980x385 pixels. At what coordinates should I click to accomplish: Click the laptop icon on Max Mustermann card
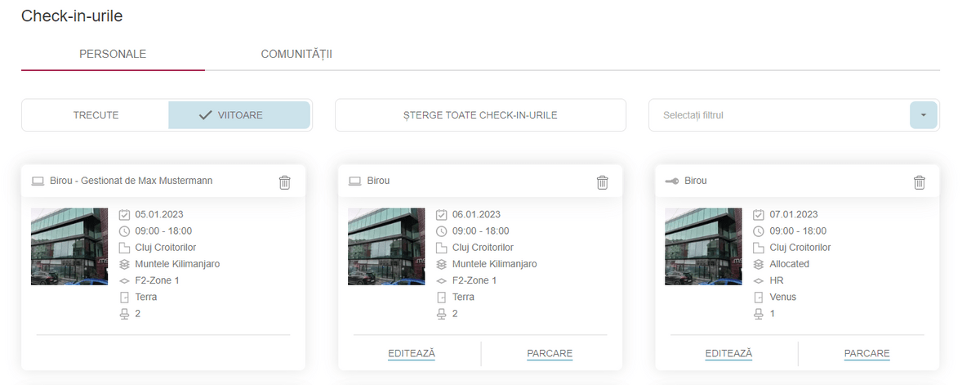coord(38,181)
